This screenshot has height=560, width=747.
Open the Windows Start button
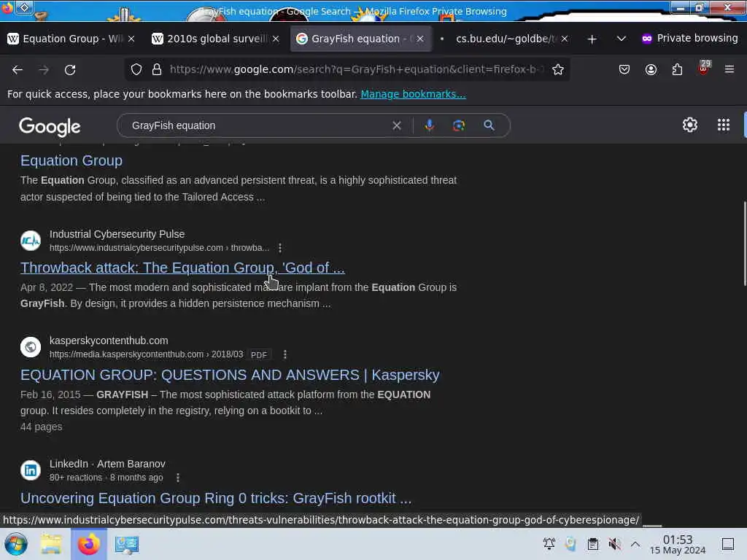point(16,544)
